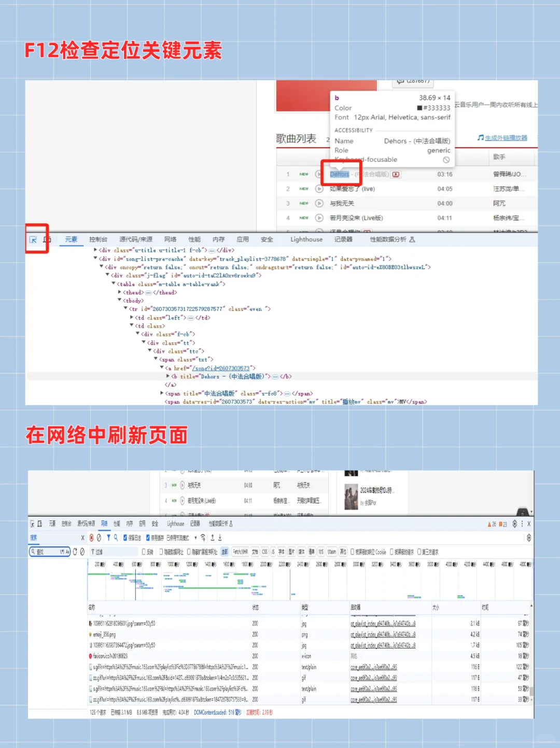Click device toolbar icon in lower DevTools
Image resolution: width=560 pixels, height=748 pixels.
(x=39, y=524)
